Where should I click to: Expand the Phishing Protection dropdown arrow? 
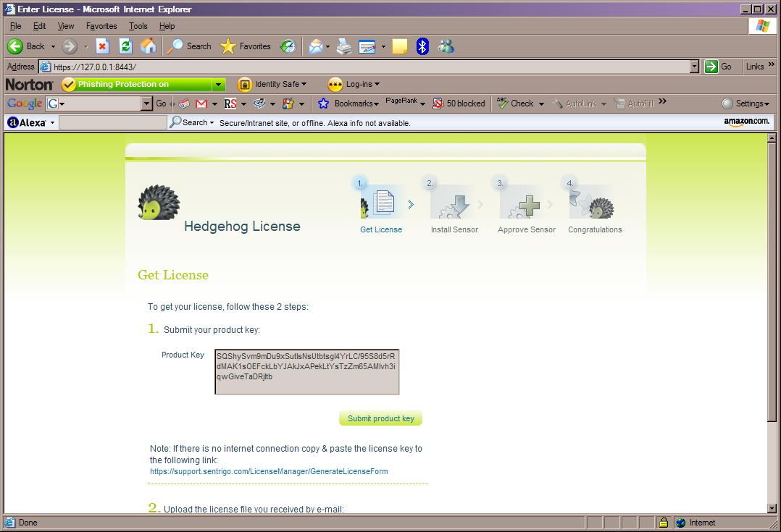click(218, 85)
